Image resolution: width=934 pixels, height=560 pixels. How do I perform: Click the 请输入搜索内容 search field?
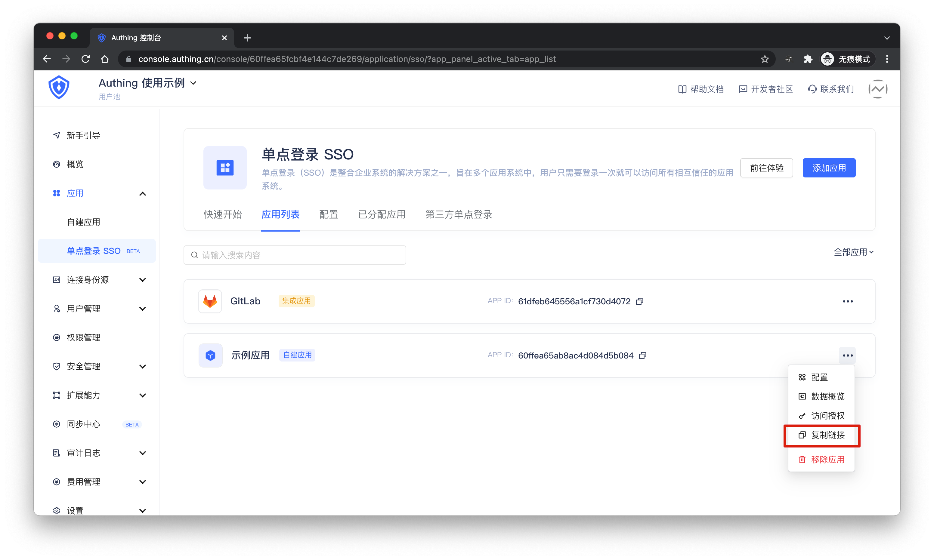295,255
